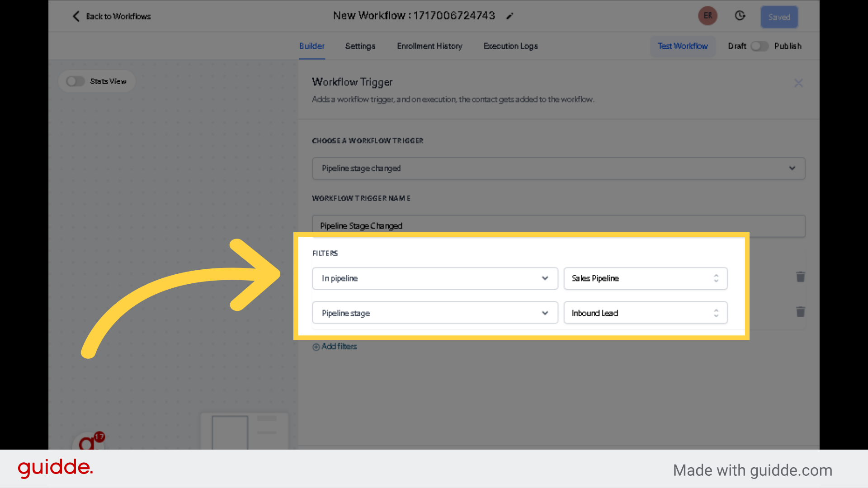
Task: Switch to the Settings tab
Action: click(x=360, y=46)
